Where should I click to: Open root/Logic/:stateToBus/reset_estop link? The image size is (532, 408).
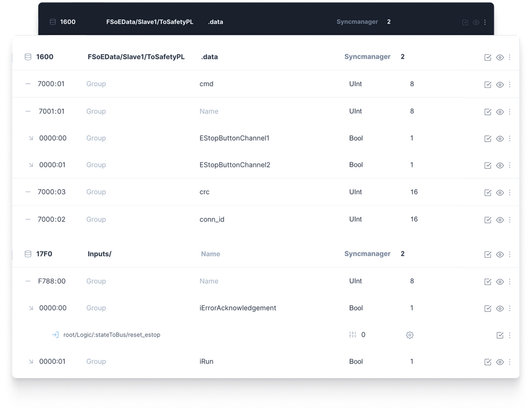112,334
